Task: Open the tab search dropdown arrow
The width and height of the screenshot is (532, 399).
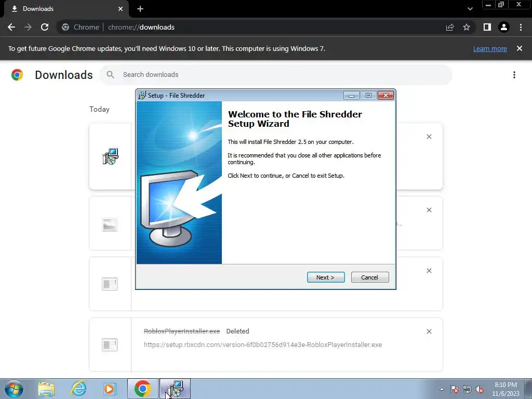Action: pyautogui.click(x=470, y=9)
